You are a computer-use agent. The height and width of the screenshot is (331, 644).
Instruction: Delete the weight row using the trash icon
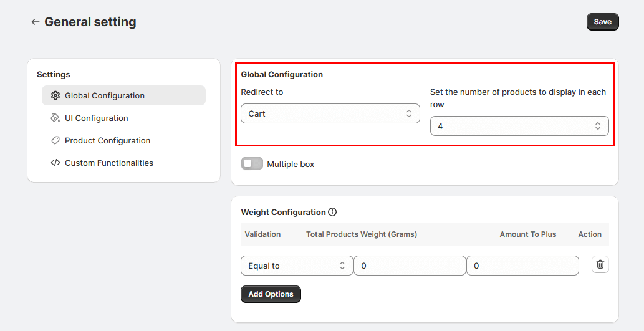pyautogui.click(x=600, y=264)
